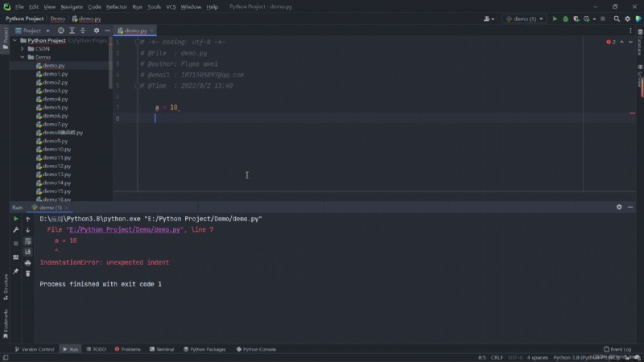This screenshot has width=644, height=362.
Task: Jump up the stack trace arrow
Action: pos(28,219)
